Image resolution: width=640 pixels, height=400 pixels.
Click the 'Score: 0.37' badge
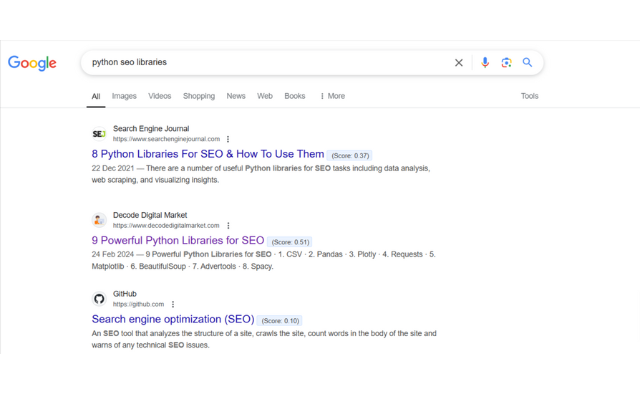click(x=350, y=156)
